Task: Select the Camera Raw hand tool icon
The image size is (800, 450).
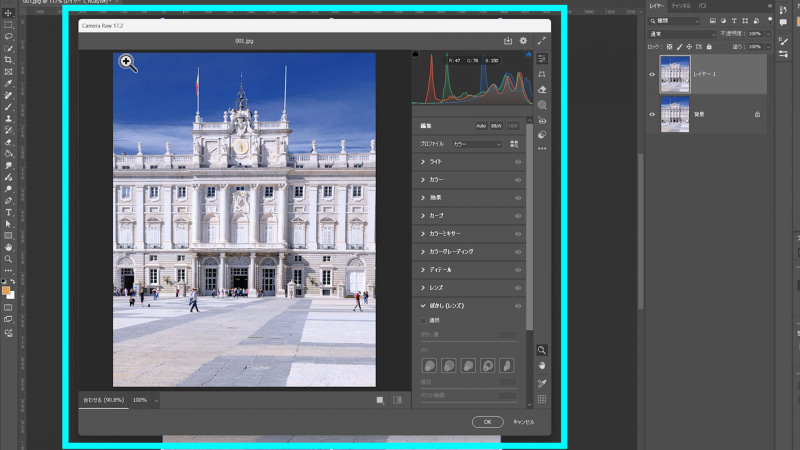Action: (542, 366)
